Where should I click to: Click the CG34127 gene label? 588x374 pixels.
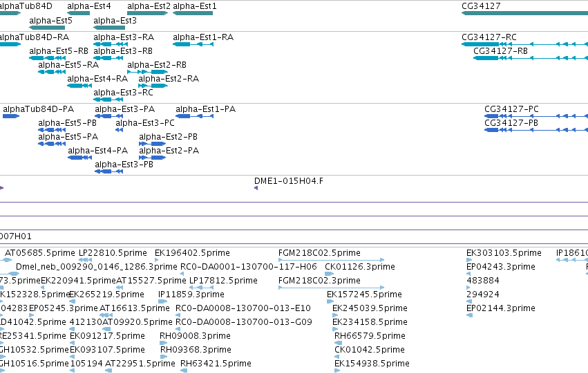pos(481,6)
